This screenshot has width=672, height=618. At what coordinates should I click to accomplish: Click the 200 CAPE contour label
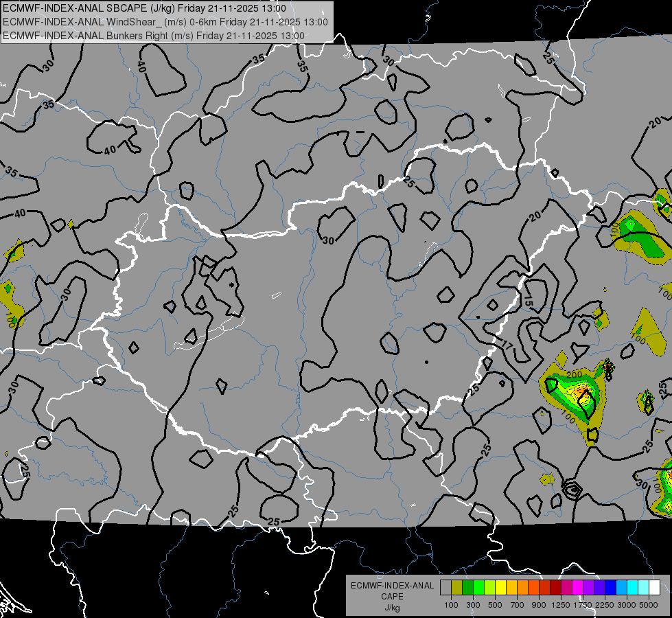[x=575, y=374]
